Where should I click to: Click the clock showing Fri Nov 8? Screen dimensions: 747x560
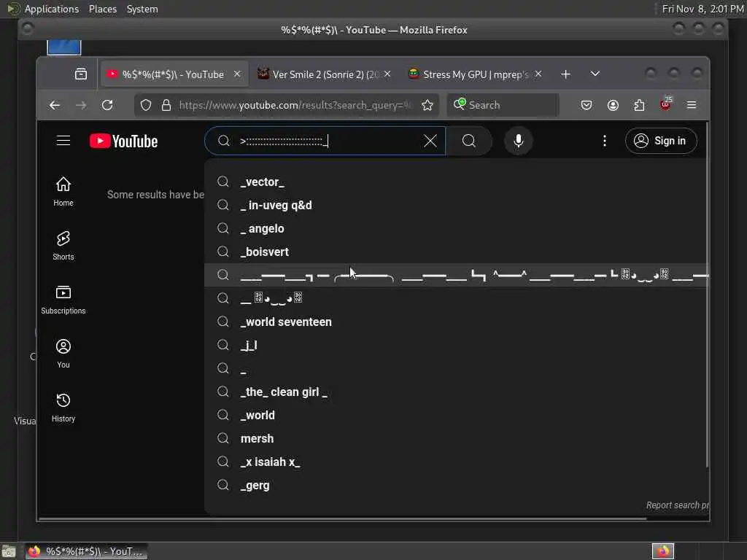pyautogui.click(x=703, y=9)
